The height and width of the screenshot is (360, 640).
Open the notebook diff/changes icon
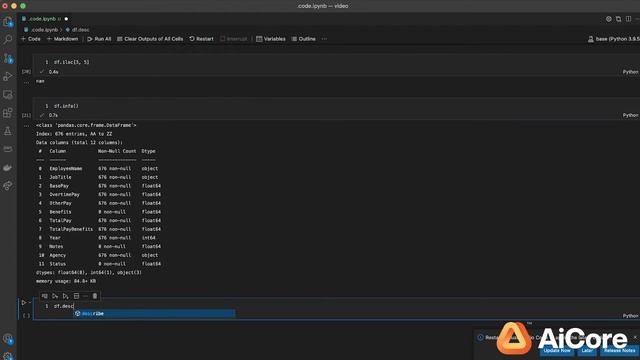618,19
